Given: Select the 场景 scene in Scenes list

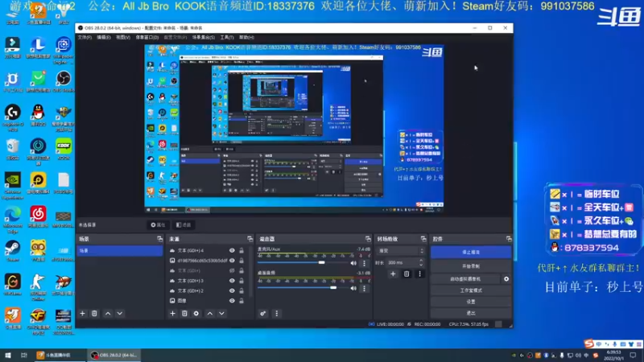Looking at the screenshot, I should point(119,251).
